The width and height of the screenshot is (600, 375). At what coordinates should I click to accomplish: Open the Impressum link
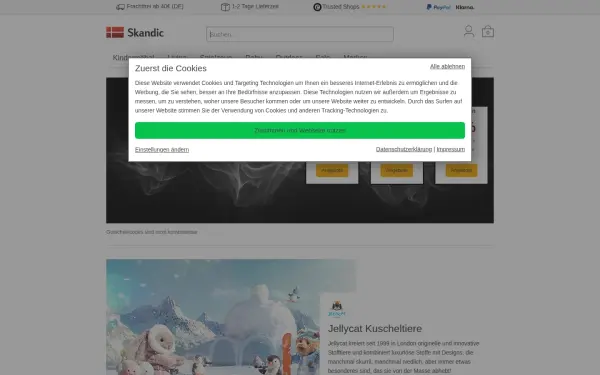451,149
